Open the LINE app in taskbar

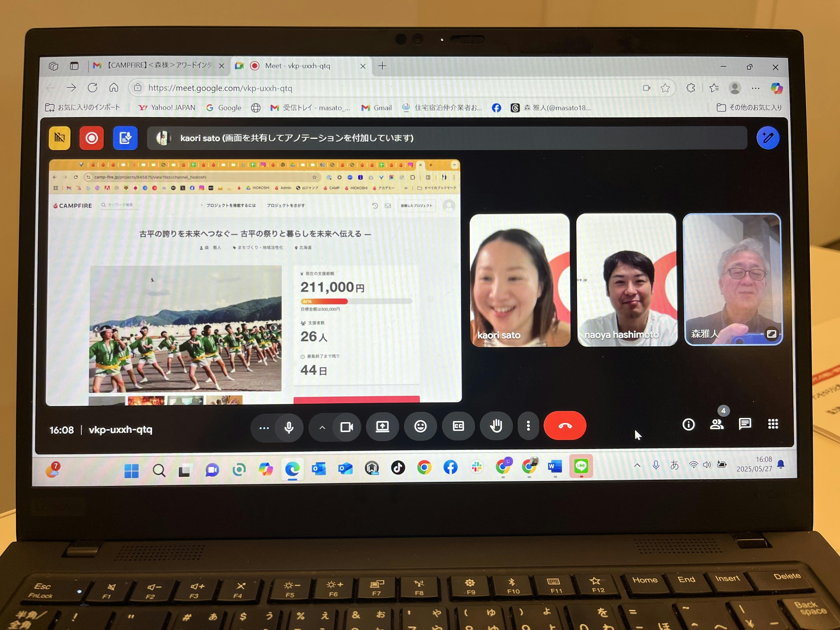click(581, 466)
